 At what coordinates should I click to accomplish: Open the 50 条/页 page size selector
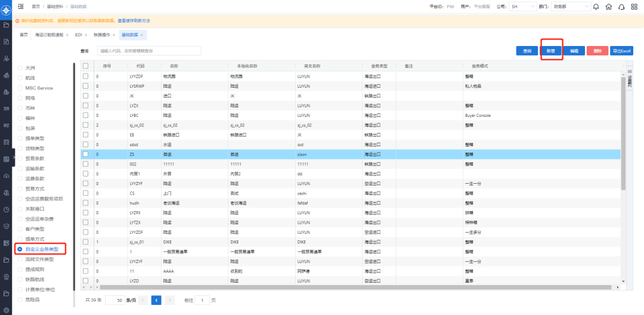pos(115,300)
